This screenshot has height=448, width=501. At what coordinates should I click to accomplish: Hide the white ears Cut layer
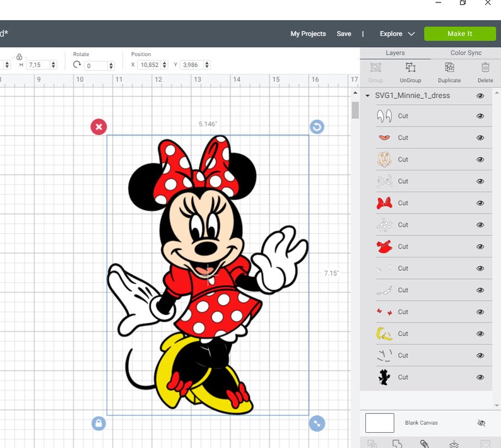pos(480,116)
